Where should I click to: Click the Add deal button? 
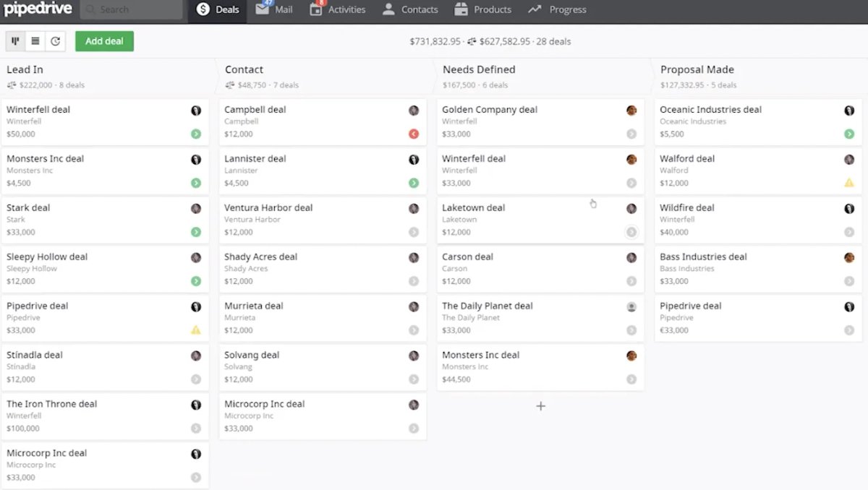click(x=104, y=41)
